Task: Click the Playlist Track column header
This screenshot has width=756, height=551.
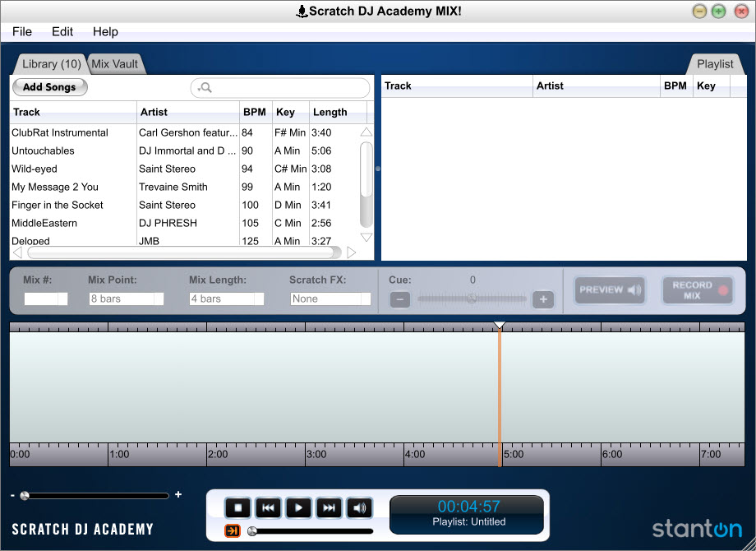Action: tap(457, 86)
